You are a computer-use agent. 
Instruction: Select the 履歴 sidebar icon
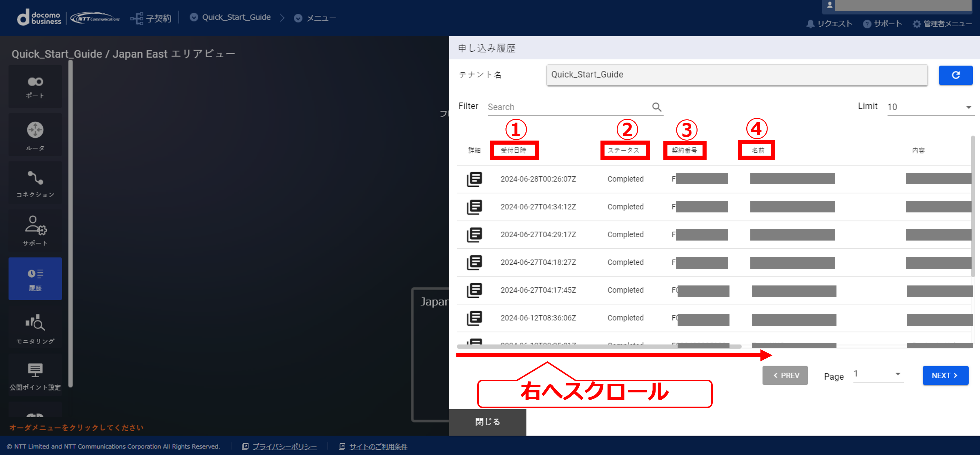pos(35,279)
